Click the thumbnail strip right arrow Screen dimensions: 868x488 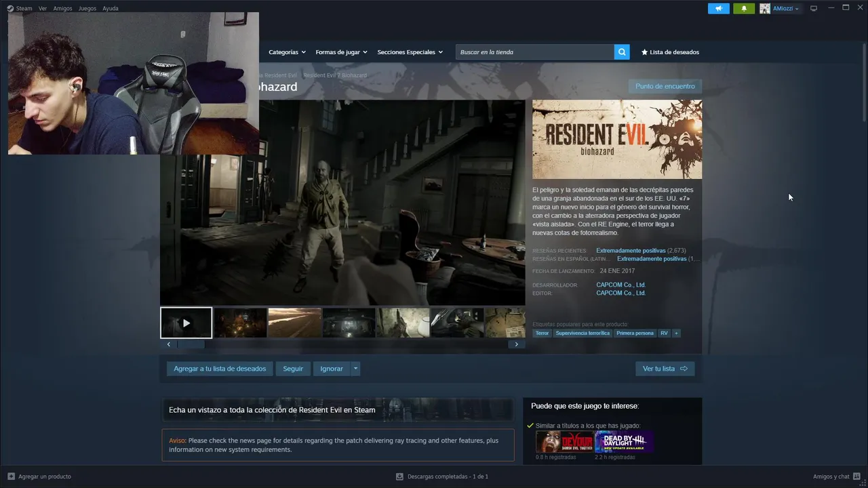tap(517, 344)
